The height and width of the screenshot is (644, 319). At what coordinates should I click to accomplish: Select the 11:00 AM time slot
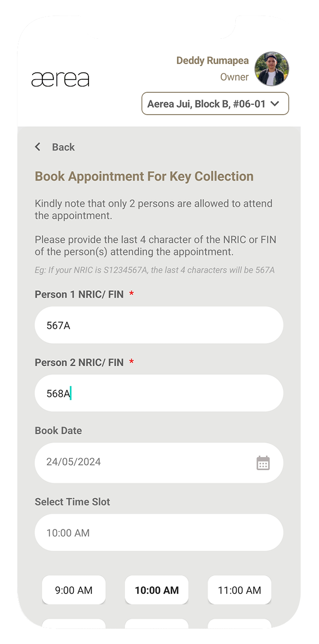[239, 590]
